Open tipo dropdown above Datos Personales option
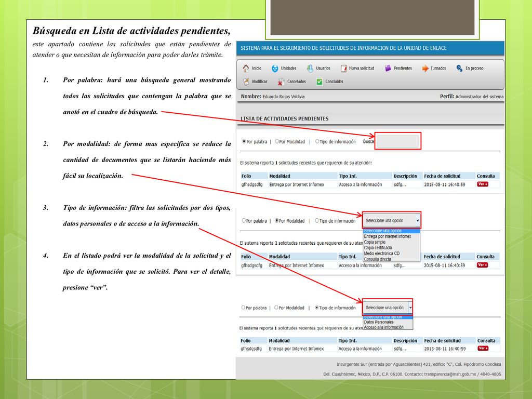 click(388, 308)
